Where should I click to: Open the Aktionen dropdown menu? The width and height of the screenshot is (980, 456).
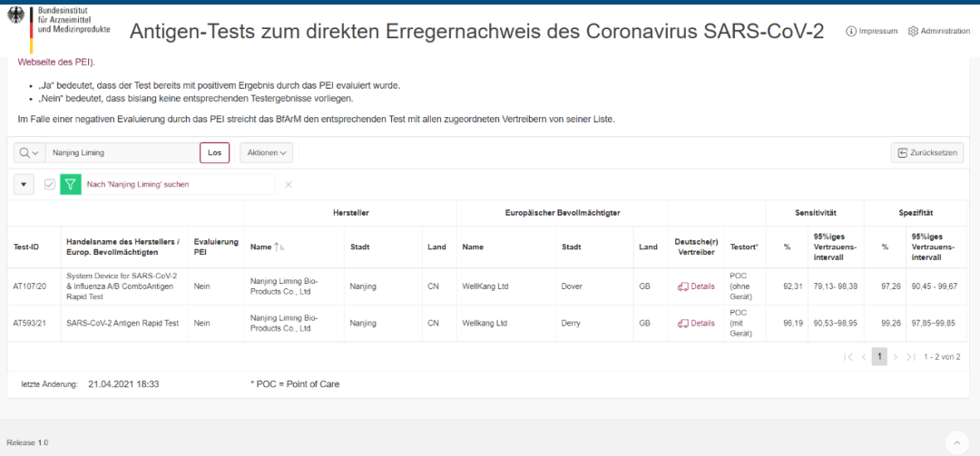pos(266,153)
